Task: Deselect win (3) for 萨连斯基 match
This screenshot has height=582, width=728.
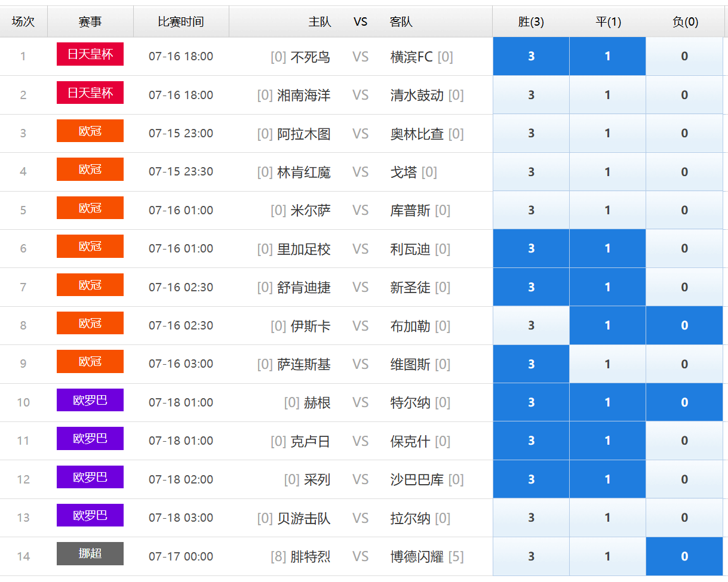Action: [531, 364]
